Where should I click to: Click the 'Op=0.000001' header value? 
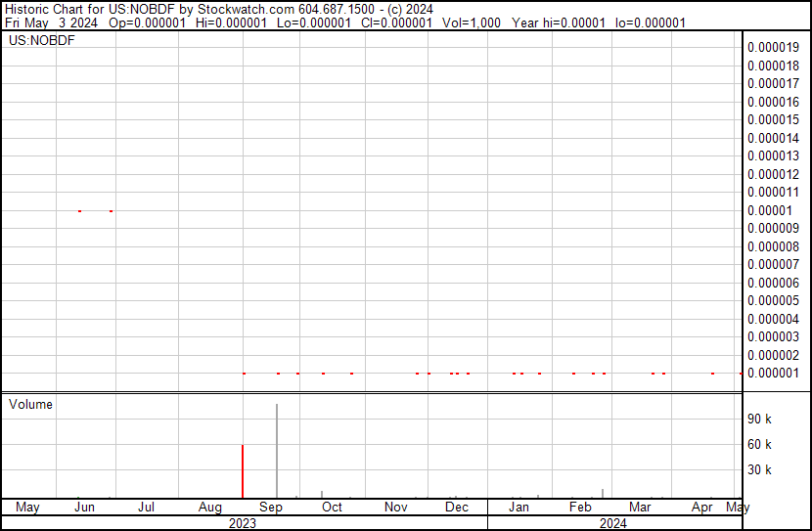click(147, 23)
